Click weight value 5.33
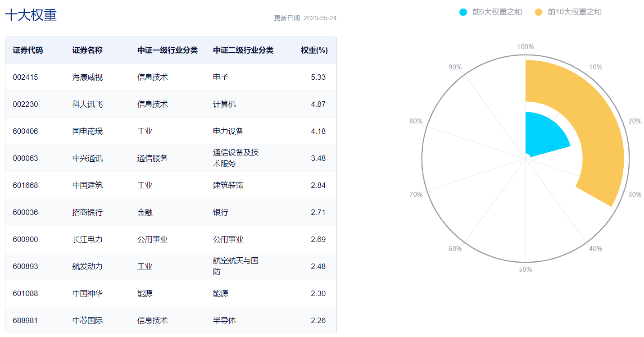The width and height of the screenshot is (644, 337). pos(318,77)
